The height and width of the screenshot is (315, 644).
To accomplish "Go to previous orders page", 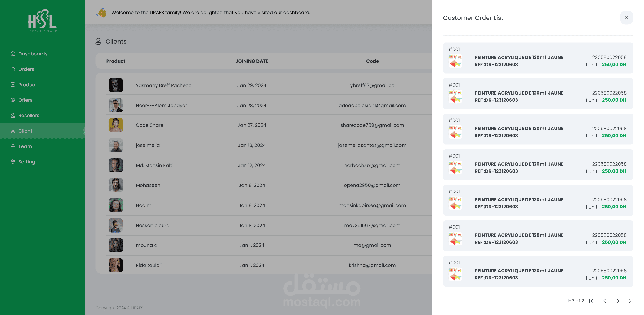I will pyautogui.click(x=604, y=301).
